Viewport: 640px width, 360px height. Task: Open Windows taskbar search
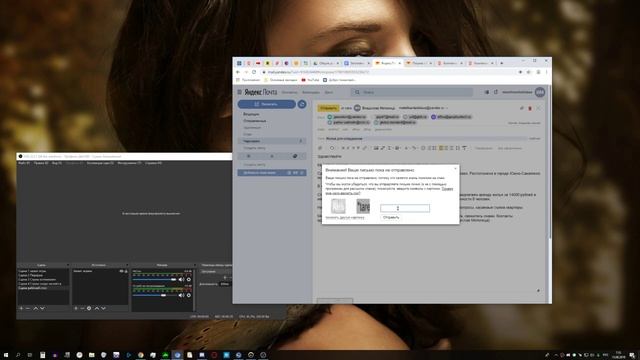pyautogui.click(x=18, y=355)
